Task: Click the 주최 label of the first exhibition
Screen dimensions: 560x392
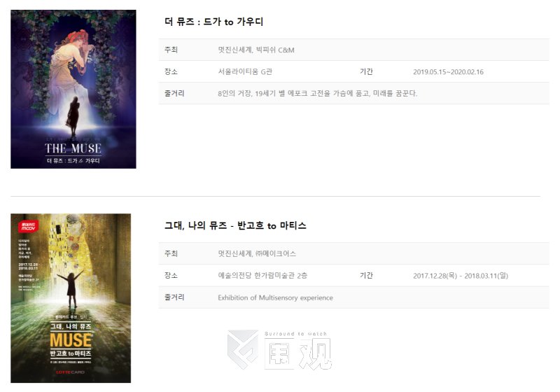Action: tap(171, 50)
